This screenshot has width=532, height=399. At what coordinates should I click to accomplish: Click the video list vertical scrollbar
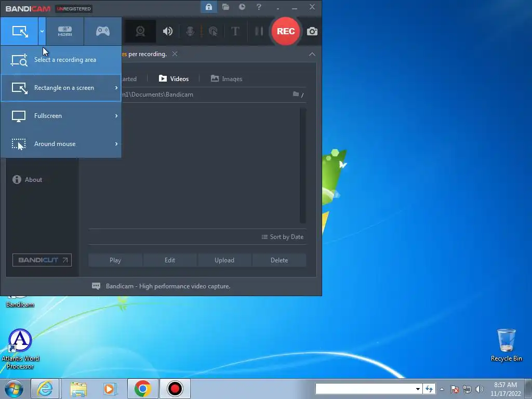click(303, 166)
